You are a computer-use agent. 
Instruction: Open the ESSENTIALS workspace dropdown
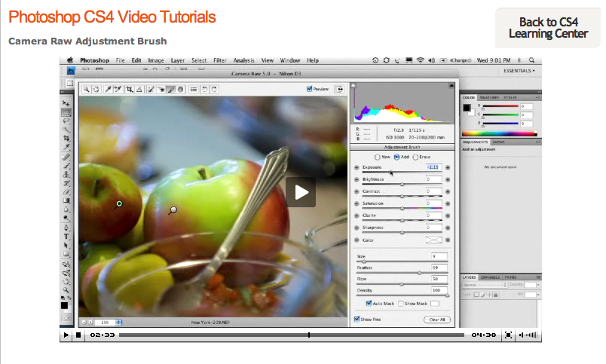(519, 71)
